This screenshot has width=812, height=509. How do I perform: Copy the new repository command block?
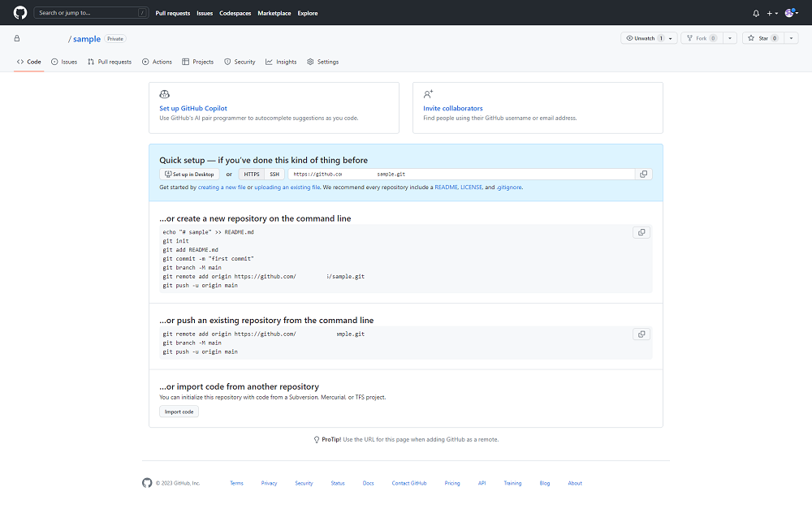pos(641,232)
